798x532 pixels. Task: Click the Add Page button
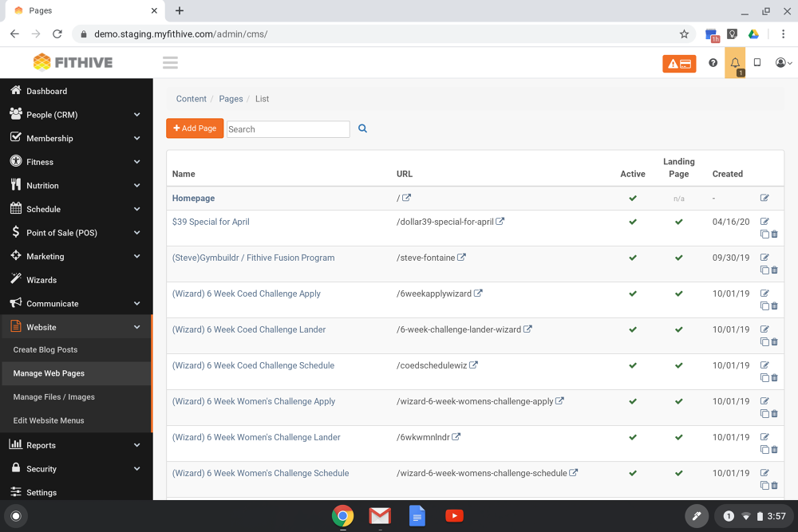(195, 128)
